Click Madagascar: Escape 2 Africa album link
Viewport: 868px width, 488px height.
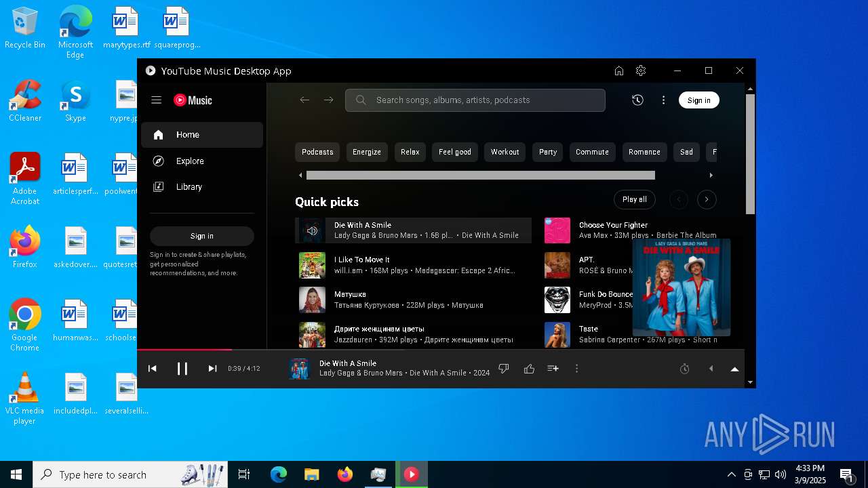(465, 270)
